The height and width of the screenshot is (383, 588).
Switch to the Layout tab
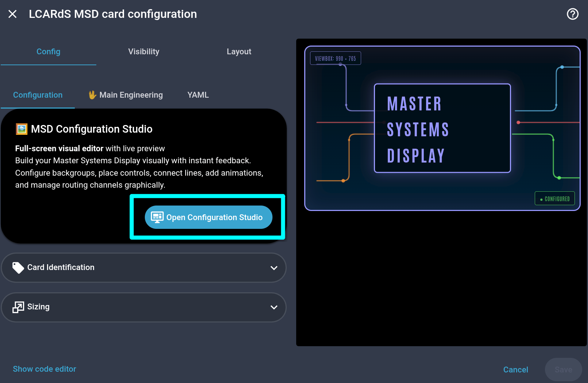[x=239, y=52]
